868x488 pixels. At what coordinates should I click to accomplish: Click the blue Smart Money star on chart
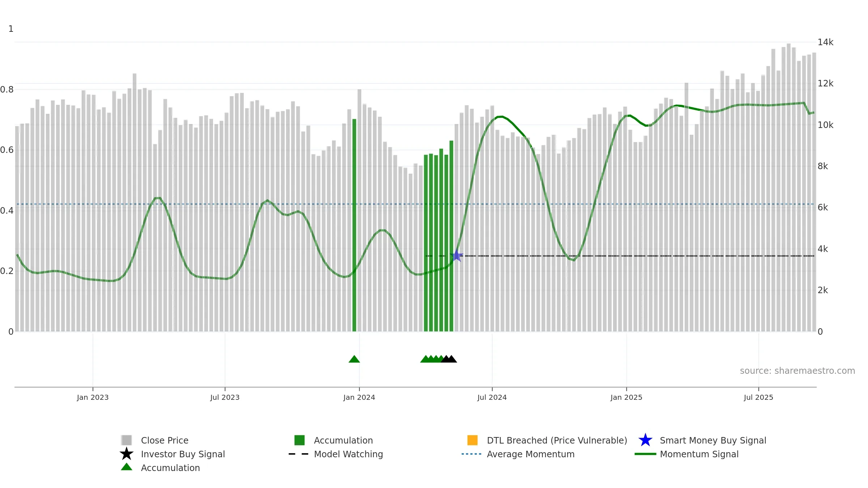tap(456, 256)
